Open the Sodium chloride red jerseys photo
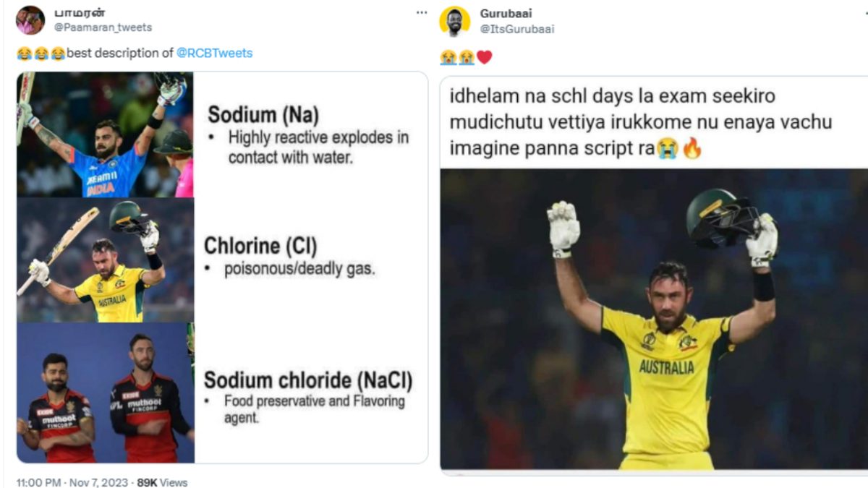The height and width of the screenshot is (488, 868). coord(105,393)
